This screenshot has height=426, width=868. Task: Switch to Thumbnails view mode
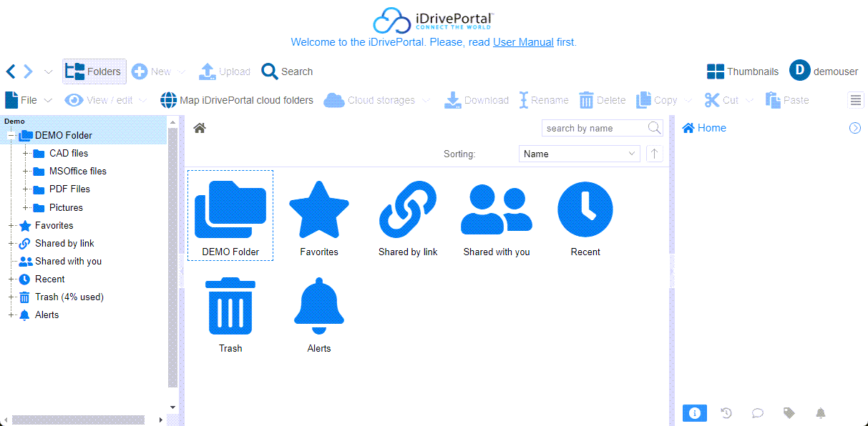click(743, 71)
